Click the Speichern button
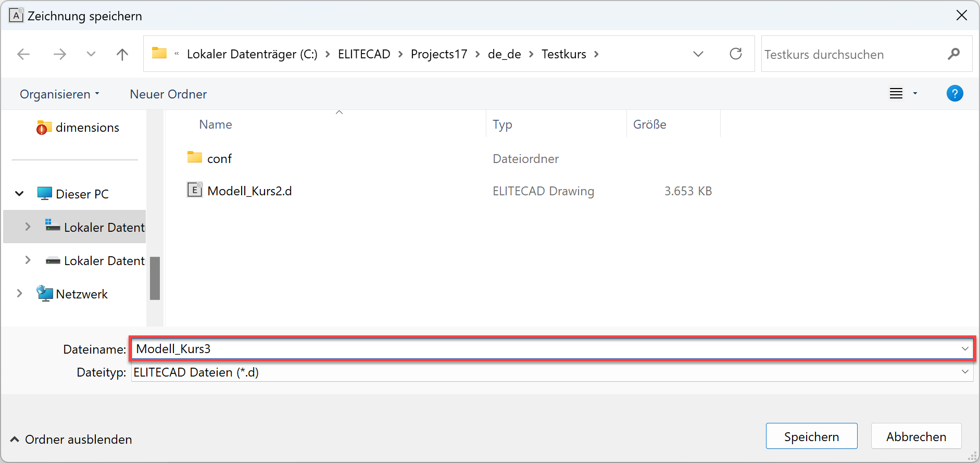980x463 pixels. click(811, 436)
